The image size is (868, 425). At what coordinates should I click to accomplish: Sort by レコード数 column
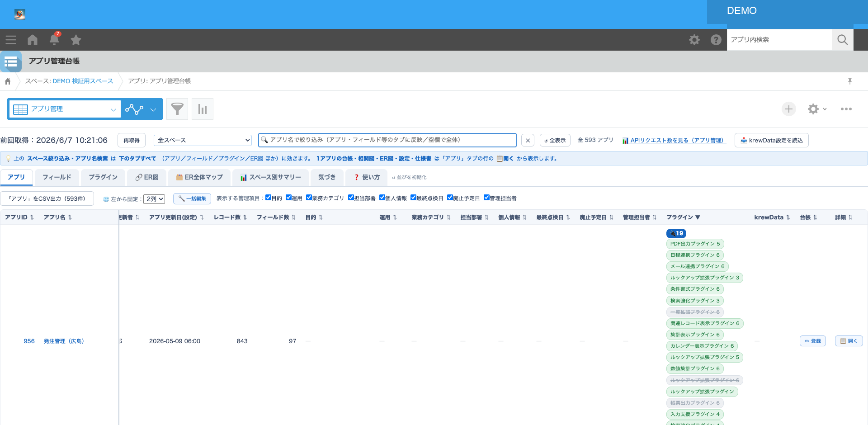click(x=231, y=217)
